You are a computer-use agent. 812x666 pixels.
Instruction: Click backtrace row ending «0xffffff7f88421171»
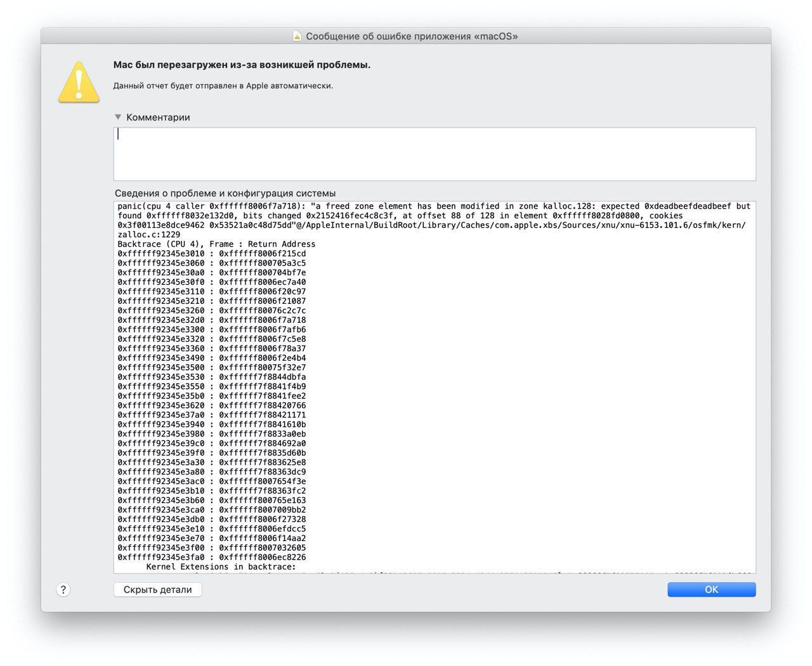212,415
